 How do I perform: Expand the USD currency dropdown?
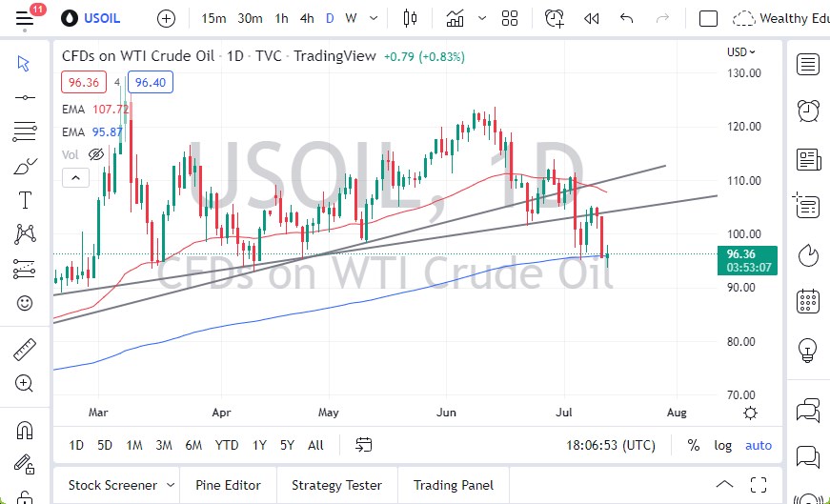click(x=742, y=52)
